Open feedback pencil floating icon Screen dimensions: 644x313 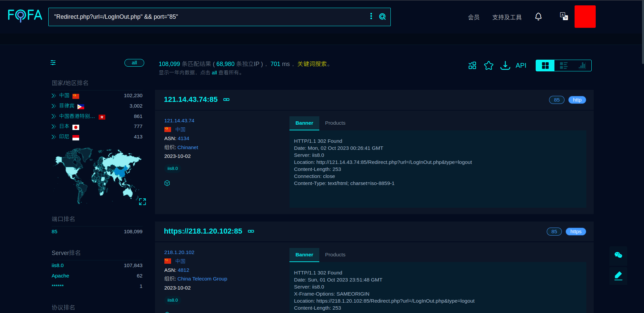tap(618, 276)
